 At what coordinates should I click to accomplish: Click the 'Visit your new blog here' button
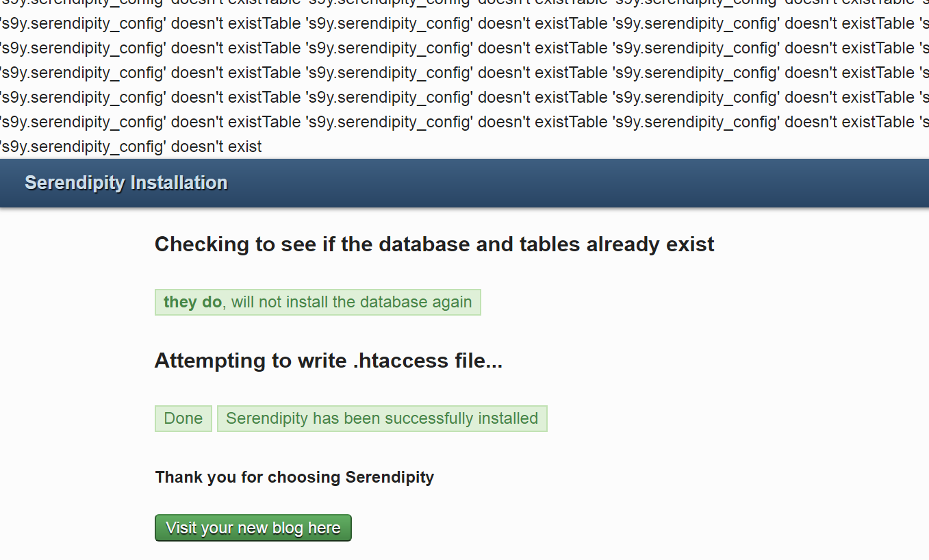tap(253, 528)
